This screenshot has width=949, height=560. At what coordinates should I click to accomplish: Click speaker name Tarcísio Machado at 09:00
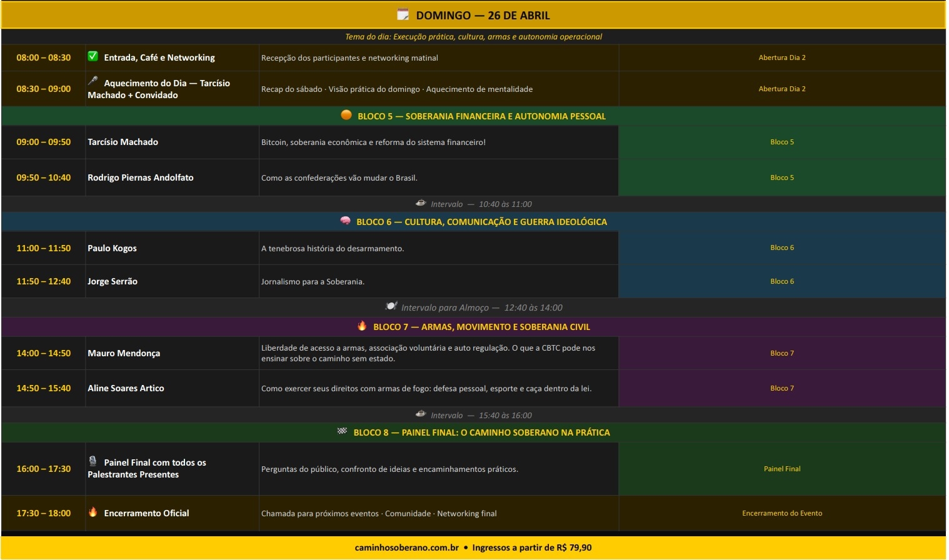click(123, 142)
